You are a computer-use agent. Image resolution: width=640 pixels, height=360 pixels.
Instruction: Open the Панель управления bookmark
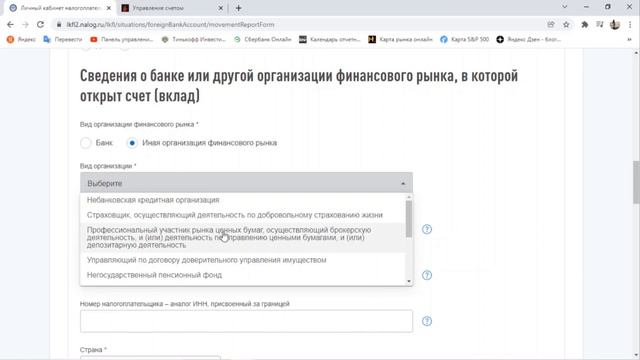[x=122, y=40]
